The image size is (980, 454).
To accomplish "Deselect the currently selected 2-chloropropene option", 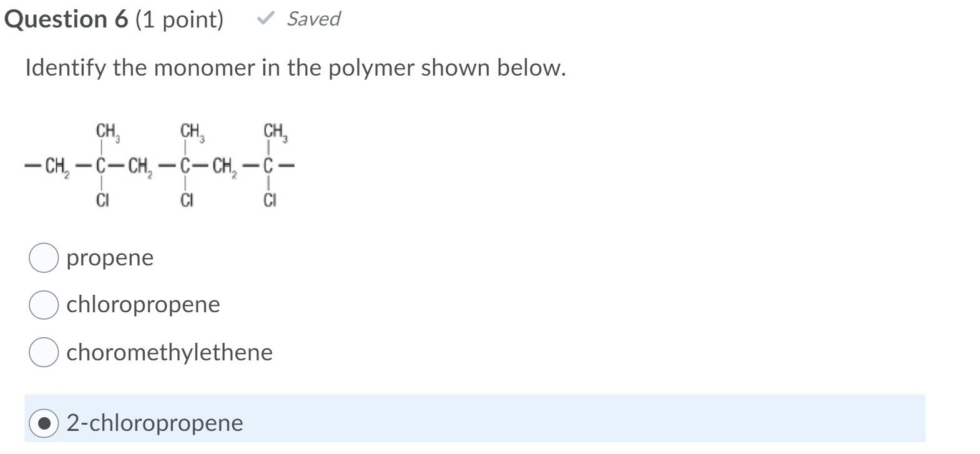I will (43, 423).
